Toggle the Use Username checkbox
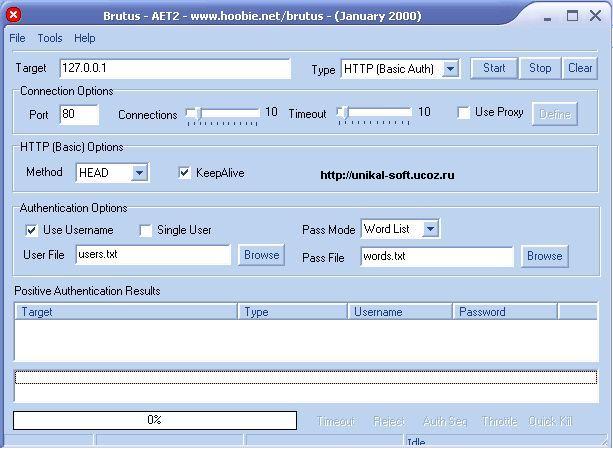Screen dimensions: 613x472 pyautogui.click(x=32, y=230)
